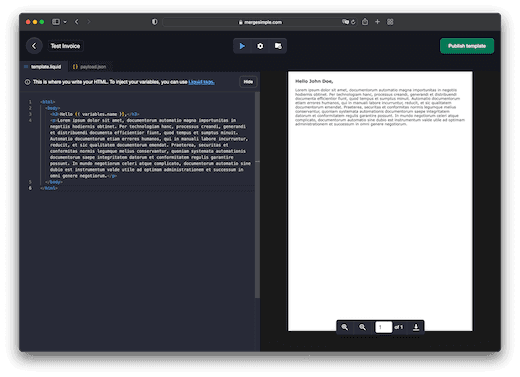Click code line with variables.name
This screenshot has width=520, height=377.
[94, 114]
